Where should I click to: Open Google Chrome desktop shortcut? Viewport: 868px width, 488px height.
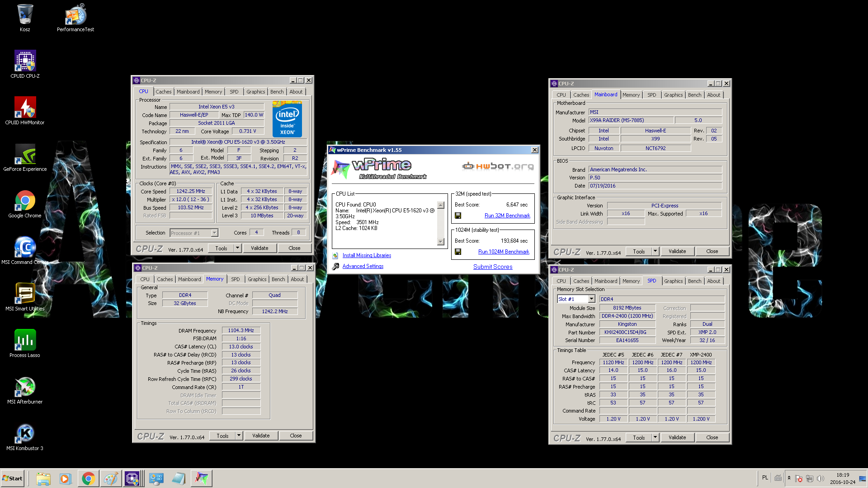point(25,204)
